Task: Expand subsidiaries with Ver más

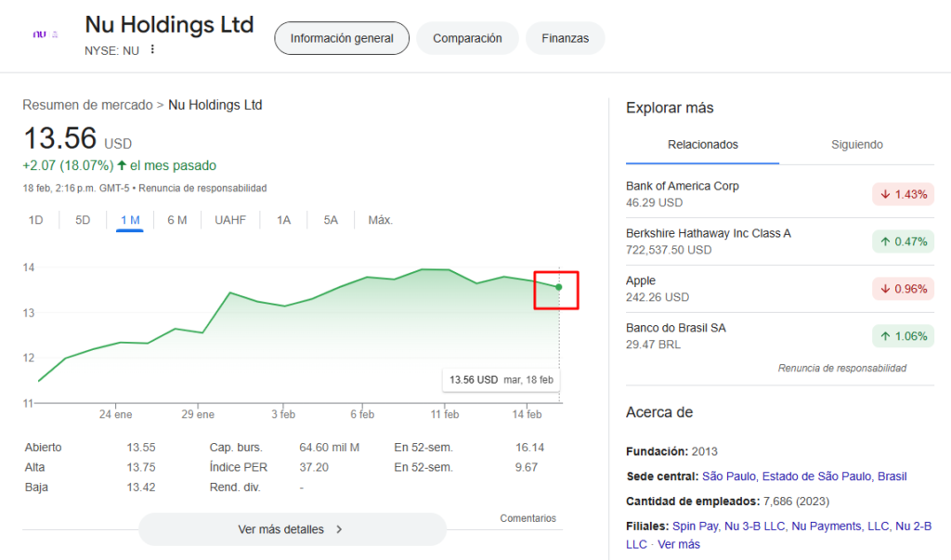Action: pos(679,544)
